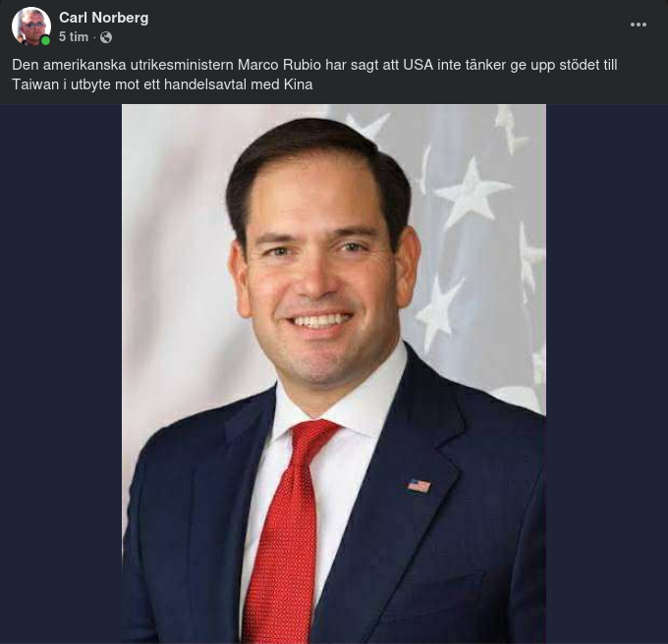Click the globe public-audience icon
Viewport: 668px width, 644px height.
click(x=106, y=37)
